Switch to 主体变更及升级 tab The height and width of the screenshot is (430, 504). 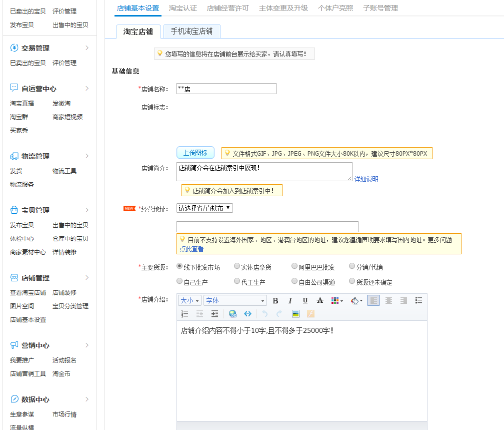(x=283, y=8)
